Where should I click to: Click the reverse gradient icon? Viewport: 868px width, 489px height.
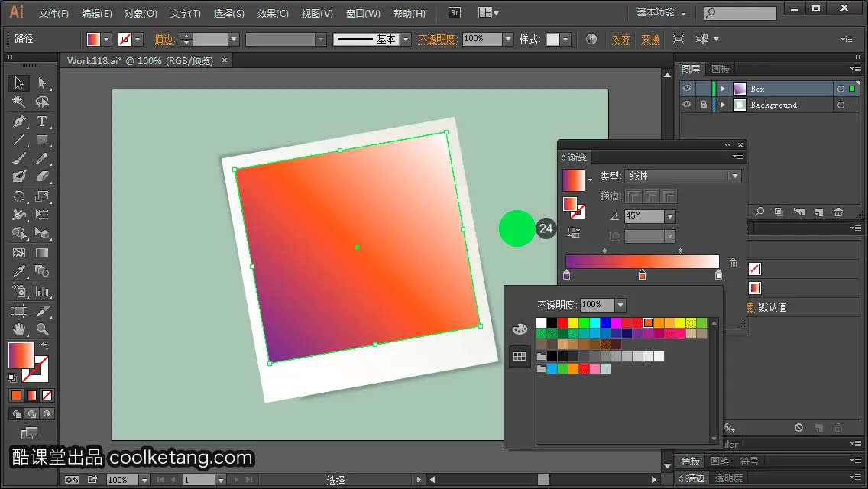(x=574, y=233)
